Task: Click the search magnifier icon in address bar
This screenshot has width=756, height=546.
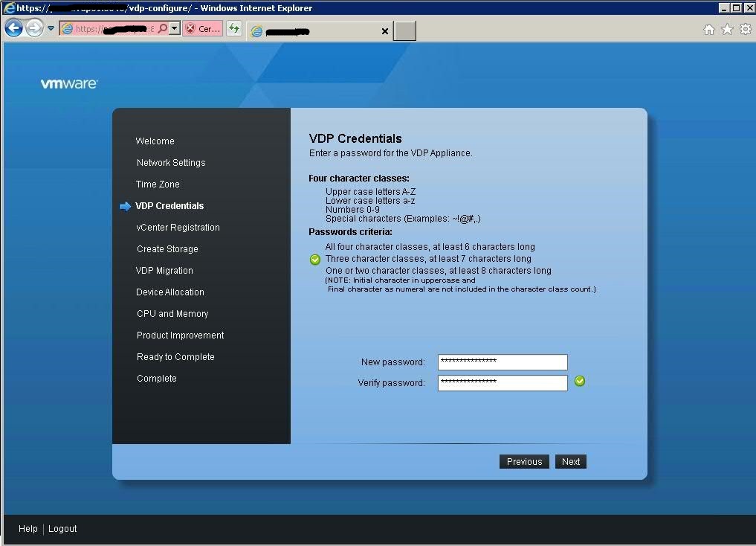Action: pos(163,29)
